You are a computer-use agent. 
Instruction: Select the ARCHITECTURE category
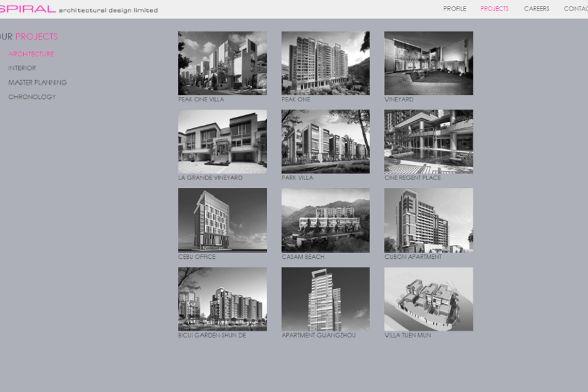31,54
